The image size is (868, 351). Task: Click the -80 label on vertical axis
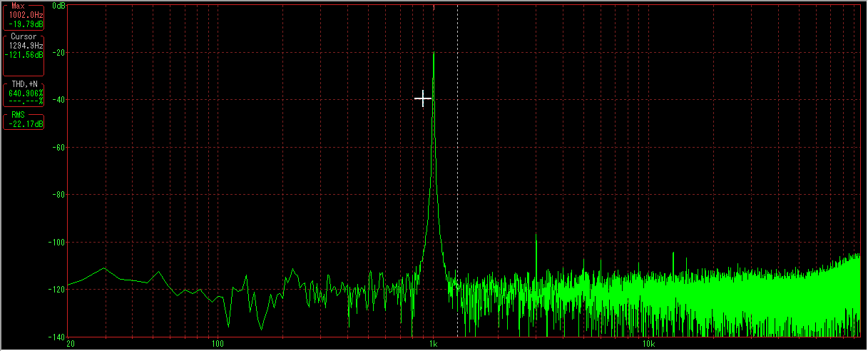tap(58, 195)
